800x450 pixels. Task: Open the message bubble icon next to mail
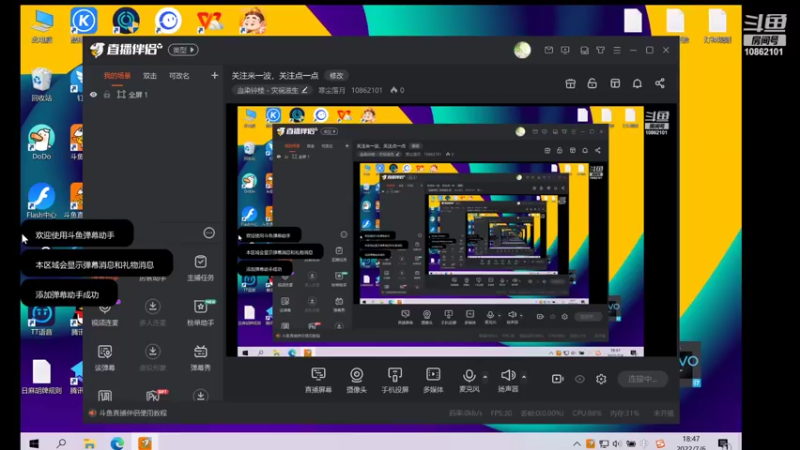pos(565,50)
